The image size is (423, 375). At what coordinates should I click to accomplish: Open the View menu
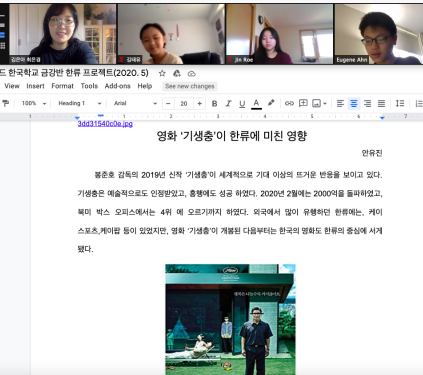12,86
